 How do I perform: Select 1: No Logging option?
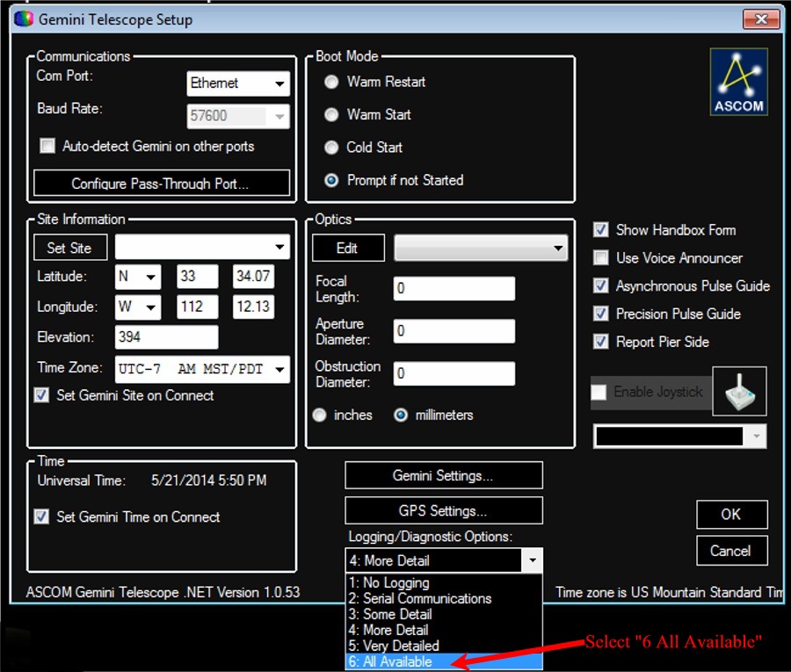444,582
